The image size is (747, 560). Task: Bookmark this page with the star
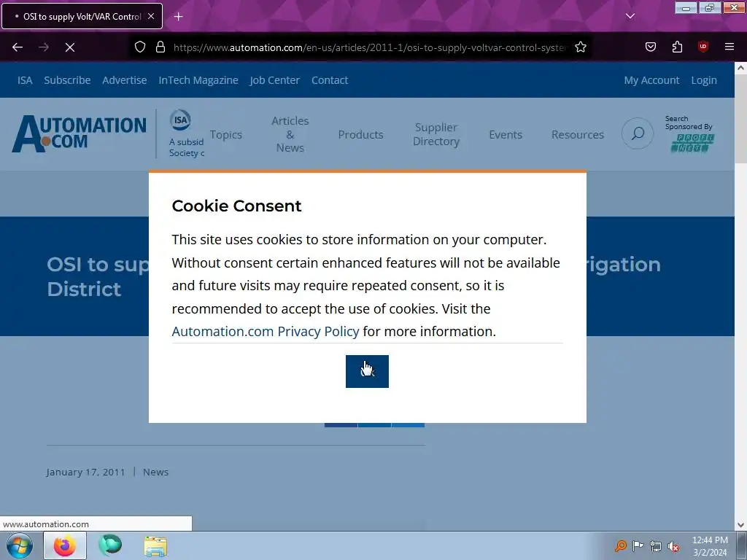coord(580,47)
